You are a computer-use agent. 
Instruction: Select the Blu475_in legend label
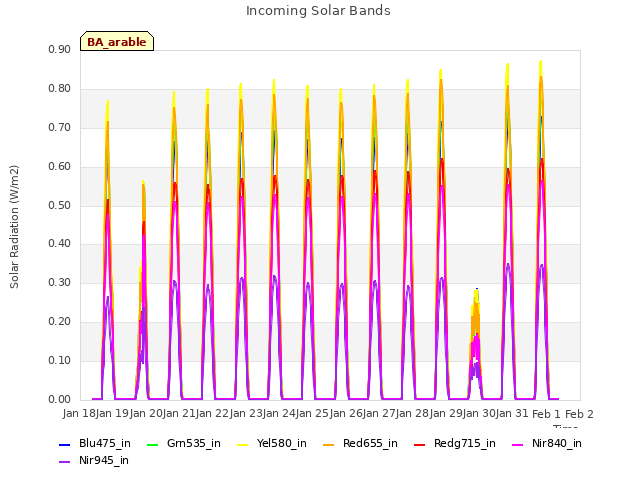(x=105, y=444)
